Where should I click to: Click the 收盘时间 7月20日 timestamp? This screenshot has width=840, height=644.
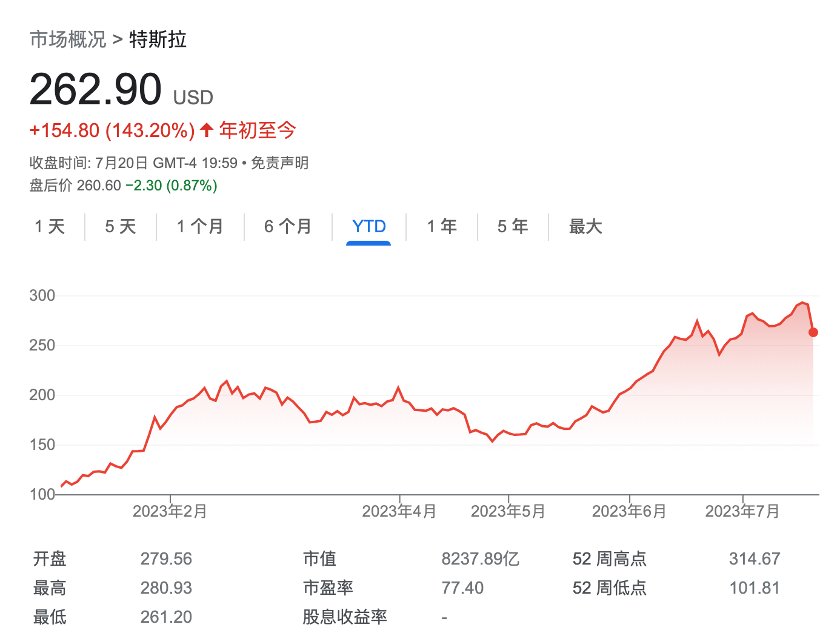[x=133, y=163]
